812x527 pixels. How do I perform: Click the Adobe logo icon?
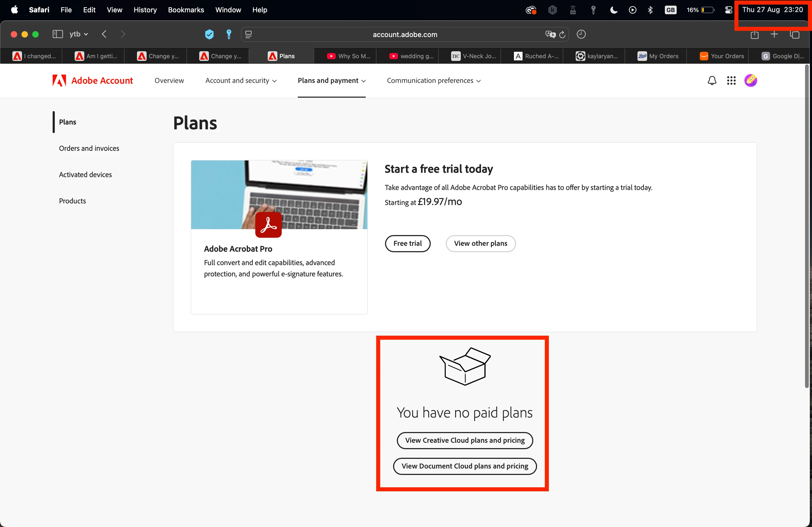click(x=59, y=80)
